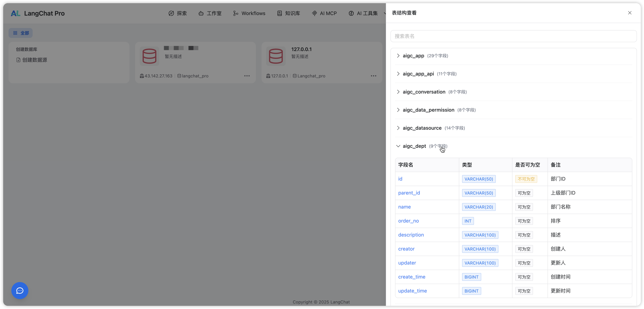Expand aigc_datasource table chevron
The height and width of the screenshot is (309, 644).
[398, 128]
